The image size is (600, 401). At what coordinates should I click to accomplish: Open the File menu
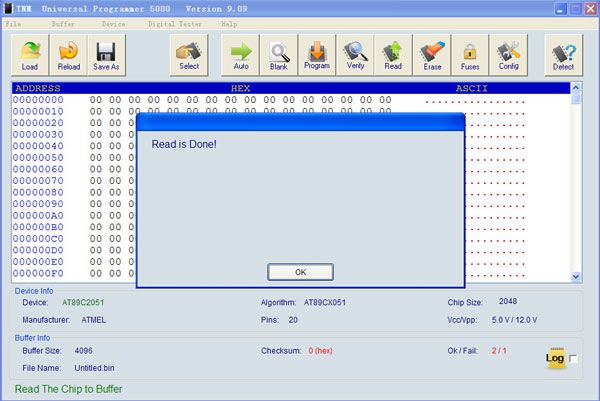click(x=13, y=23)
